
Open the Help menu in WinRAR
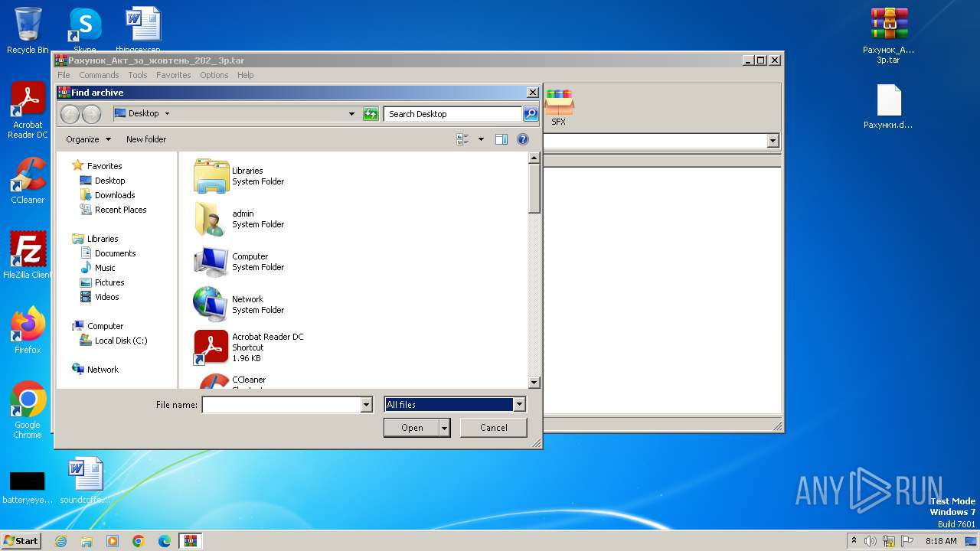tap(246, 75)
